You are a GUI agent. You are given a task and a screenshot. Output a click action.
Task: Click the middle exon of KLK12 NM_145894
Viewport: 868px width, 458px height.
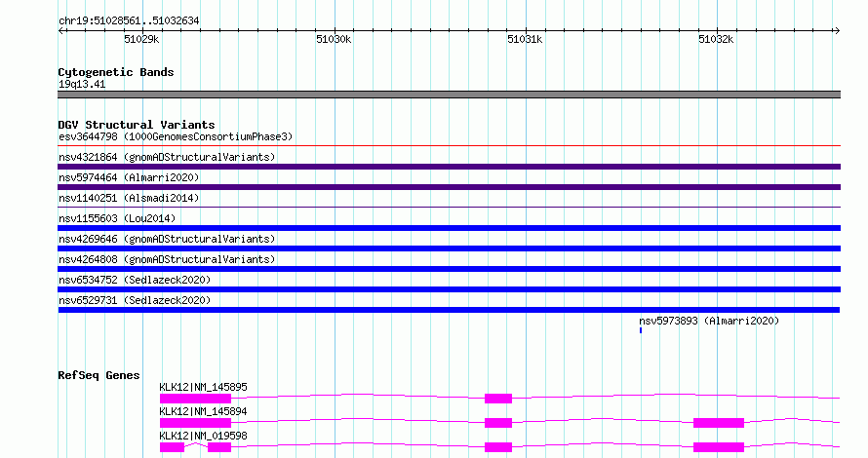498,423
